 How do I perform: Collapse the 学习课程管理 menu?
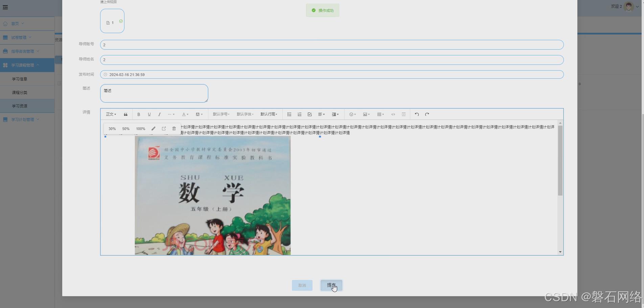pyautogui.click(x=27, y=65)
